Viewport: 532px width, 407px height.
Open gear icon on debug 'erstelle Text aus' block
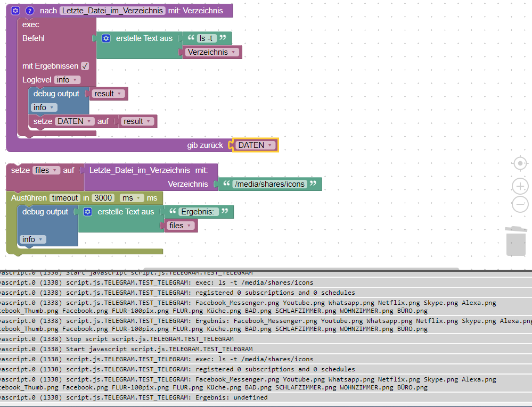coord(87,212)
